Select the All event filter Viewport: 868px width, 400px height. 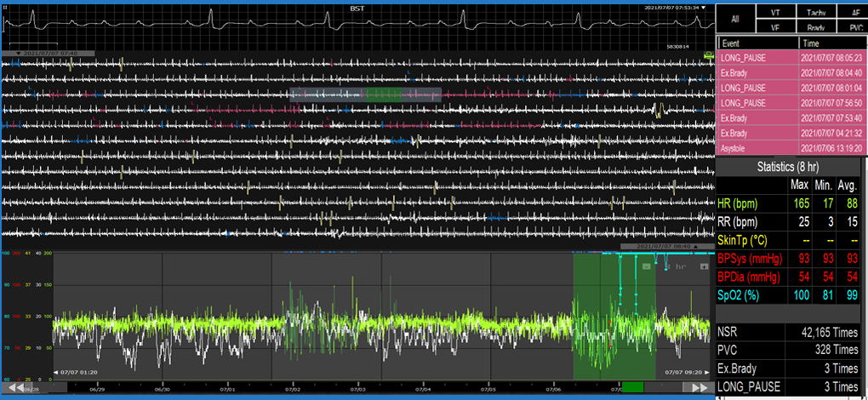click(735, 18)
